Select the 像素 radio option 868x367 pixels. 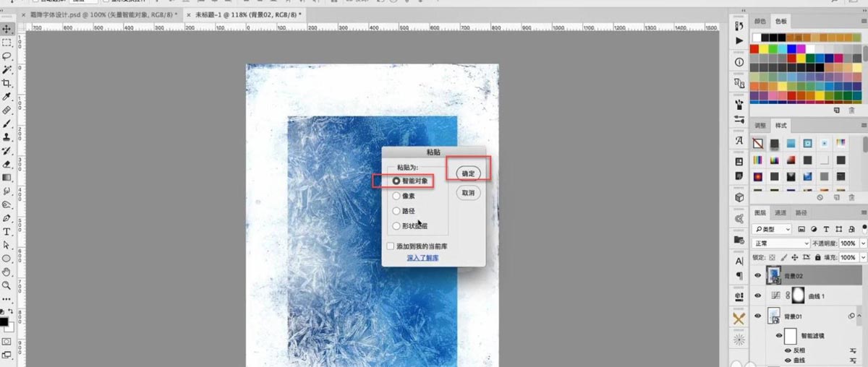point(396,195)
